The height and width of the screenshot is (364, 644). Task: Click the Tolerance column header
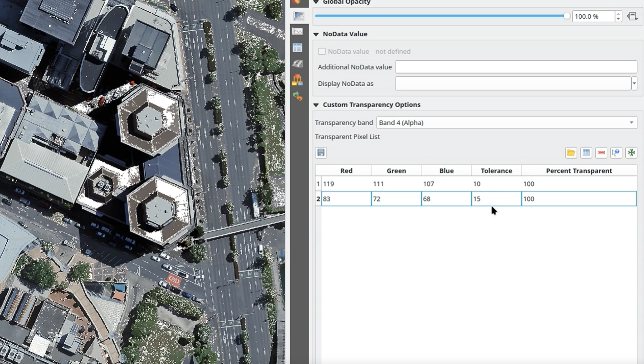(x=496, y=171)
